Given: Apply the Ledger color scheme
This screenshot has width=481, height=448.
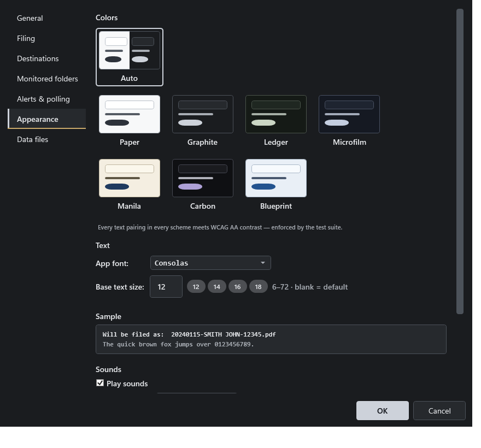Looking at the screenshot, I should coord(276,121).
